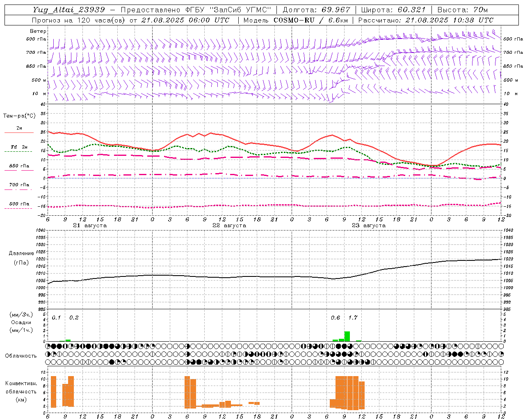Viewport: 525px width, 420px height.
Task: Click the 21 августа date label
Action: tap(90, 226)
